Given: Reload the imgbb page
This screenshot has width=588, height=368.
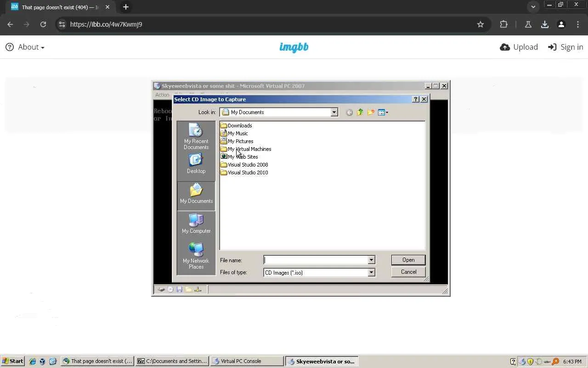Looking at the screenshot, I should coord(43,24).
